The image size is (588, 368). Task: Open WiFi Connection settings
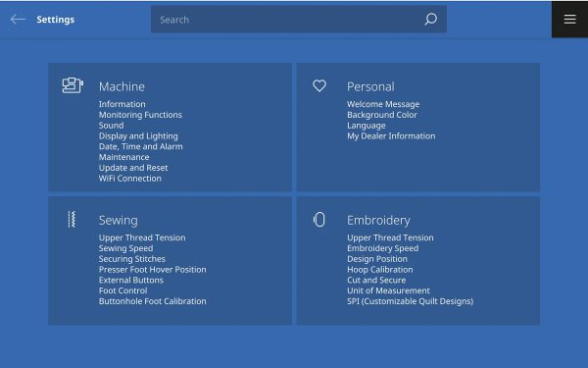point(129,179)
